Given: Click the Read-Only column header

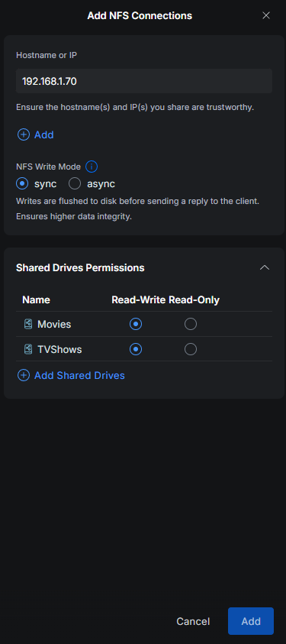Looking at the screenshot, I should (x=194, y=299).
